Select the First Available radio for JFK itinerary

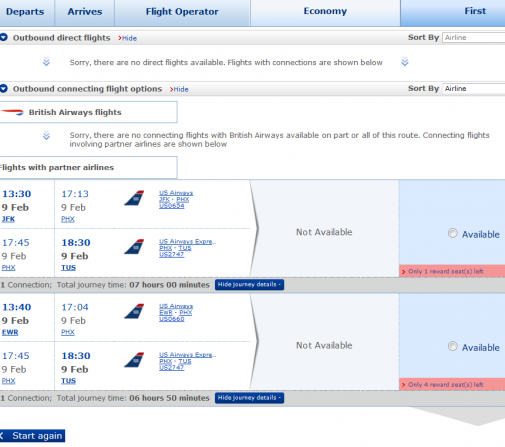point(453,233)
